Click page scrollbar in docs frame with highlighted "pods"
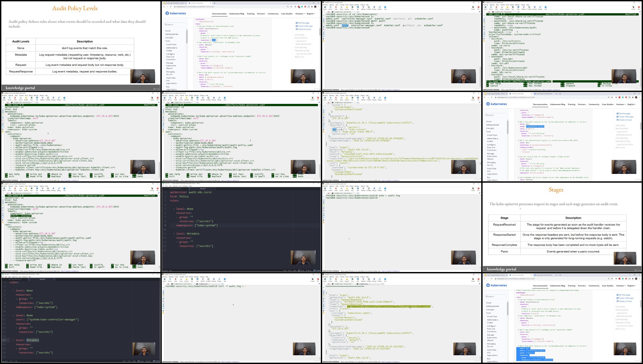The image size is (643, 364). coord(320,32)
